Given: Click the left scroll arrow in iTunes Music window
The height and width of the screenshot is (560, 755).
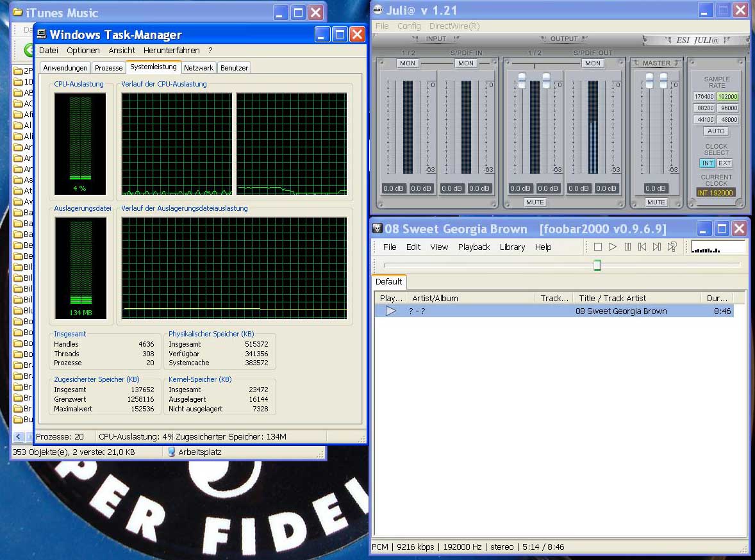Looking at the screenshot, I should pos(19,437).
